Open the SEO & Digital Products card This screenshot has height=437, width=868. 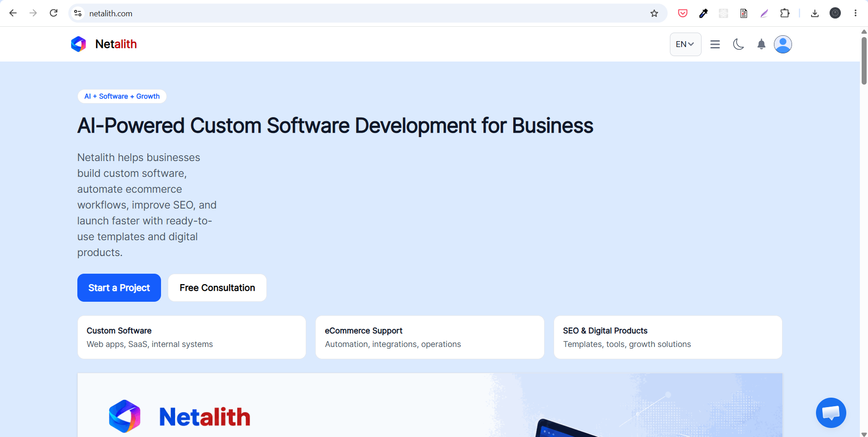click(668, 337)
